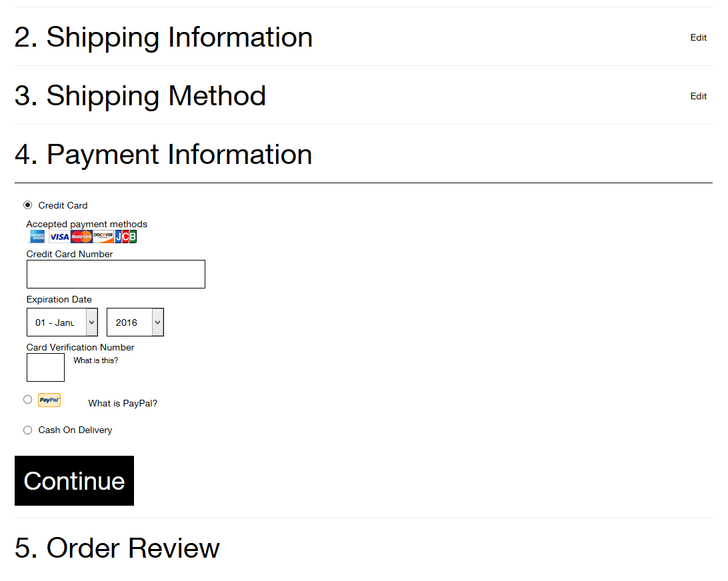
Task: Open the Order Review step
Action: (117, 548)
